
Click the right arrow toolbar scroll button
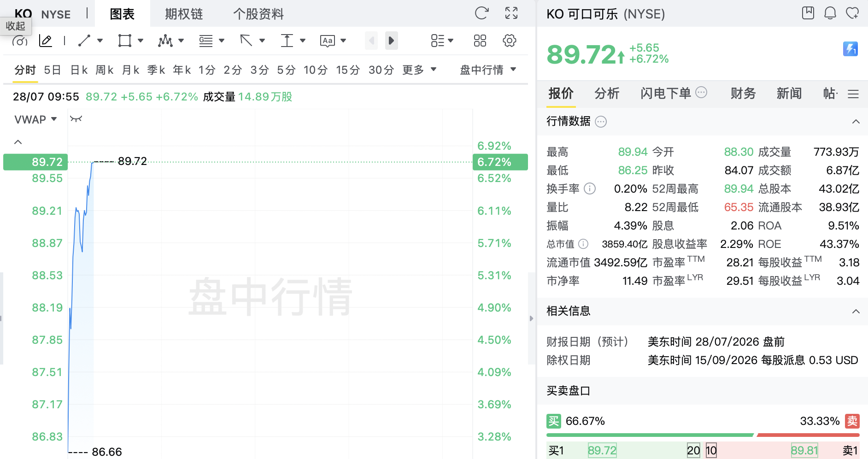391,41
